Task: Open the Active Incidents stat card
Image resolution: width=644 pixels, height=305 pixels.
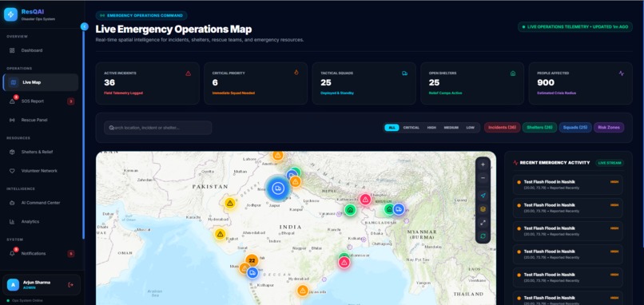Action: pyautogui.click(x=148, y=83)
